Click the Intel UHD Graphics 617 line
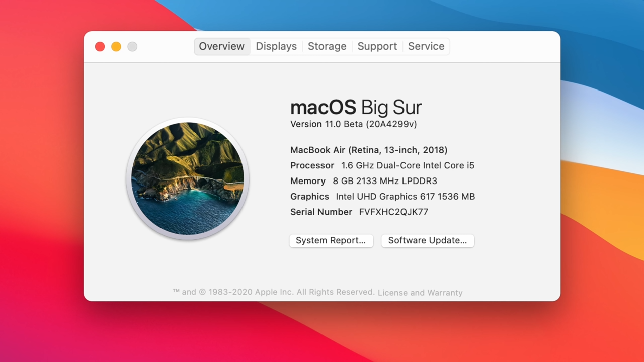 [x=382, y=197]
